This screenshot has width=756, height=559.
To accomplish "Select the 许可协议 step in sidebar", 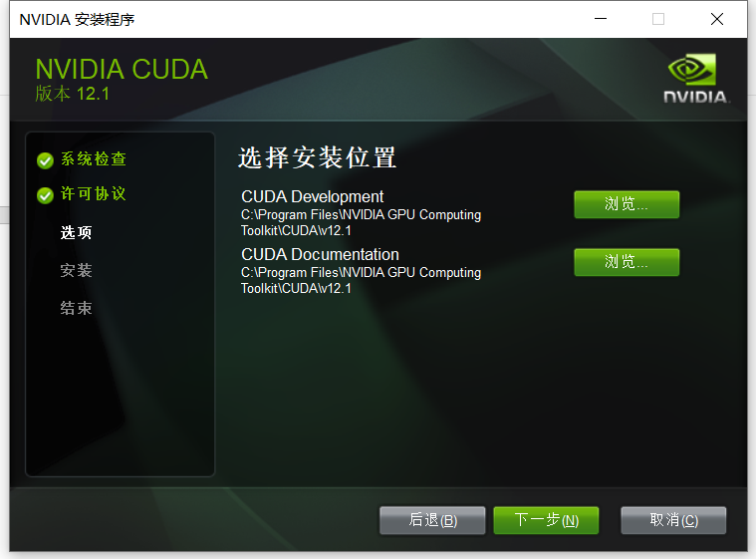I will coord(94,194).
